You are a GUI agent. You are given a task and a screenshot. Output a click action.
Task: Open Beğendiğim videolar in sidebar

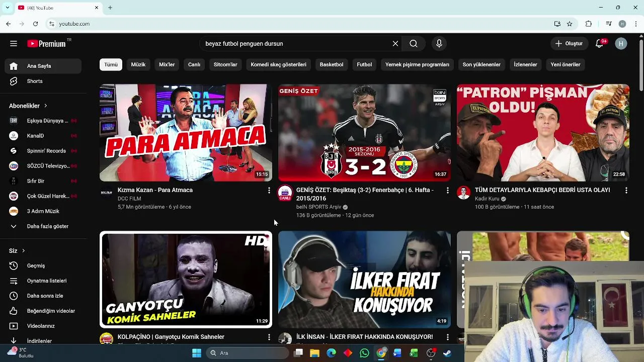click(43, 311)
